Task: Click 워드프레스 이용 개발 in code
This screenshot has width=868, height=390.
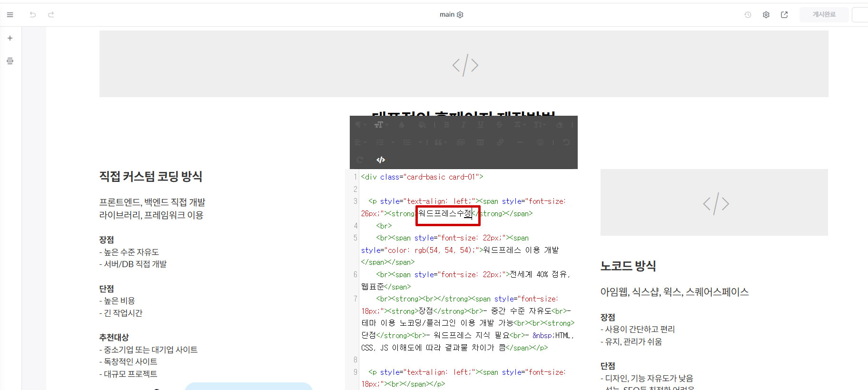Action: click(x=521, y=250)
